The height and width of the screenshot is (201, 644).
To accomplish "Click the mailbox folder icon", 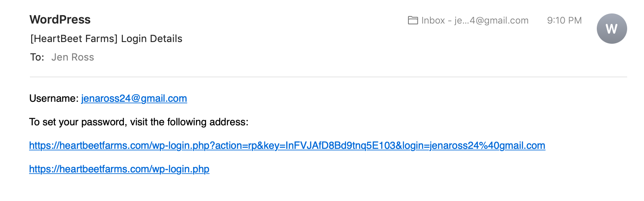I will click(413, 20).
